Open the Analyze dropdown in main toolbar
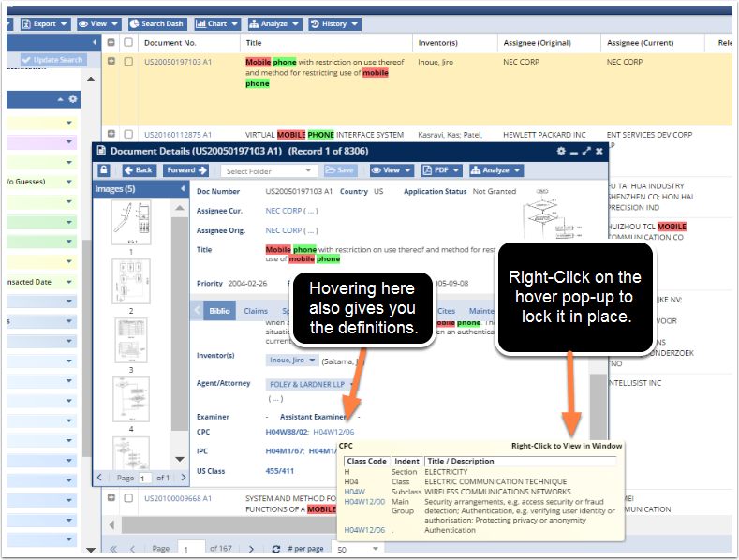 pyautogui.click(x=274, y=24)
